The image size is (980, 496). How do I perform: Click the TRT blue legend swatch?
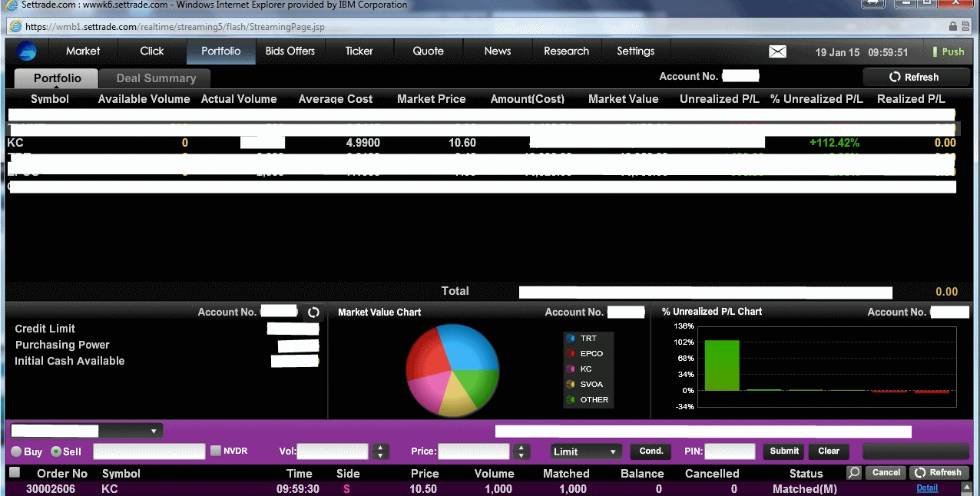coord(571,339)
